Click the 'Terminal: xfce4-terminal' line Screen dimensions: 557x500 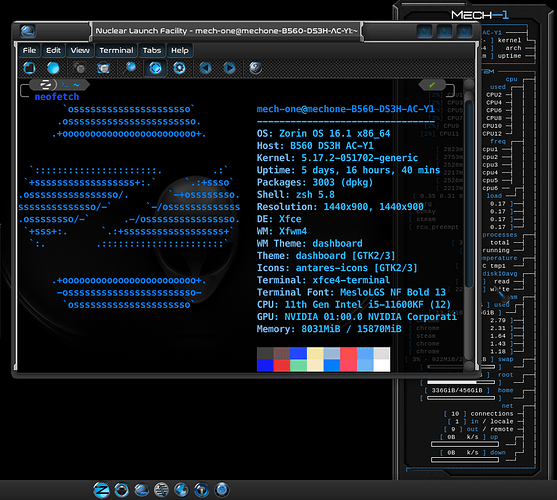click(323, 280)
